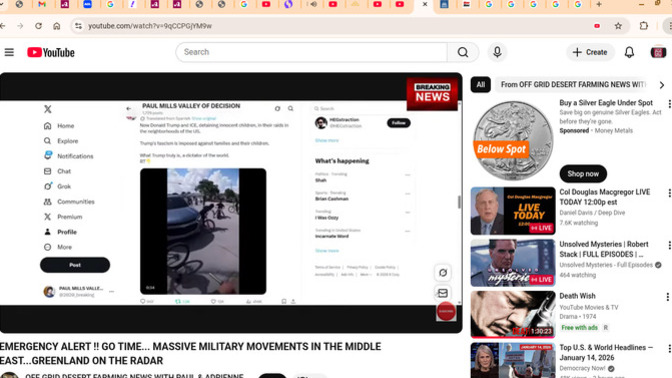Open 'Top U.S. & World Headlines' title
672x378 pixels.
click(x=606, y=353)
